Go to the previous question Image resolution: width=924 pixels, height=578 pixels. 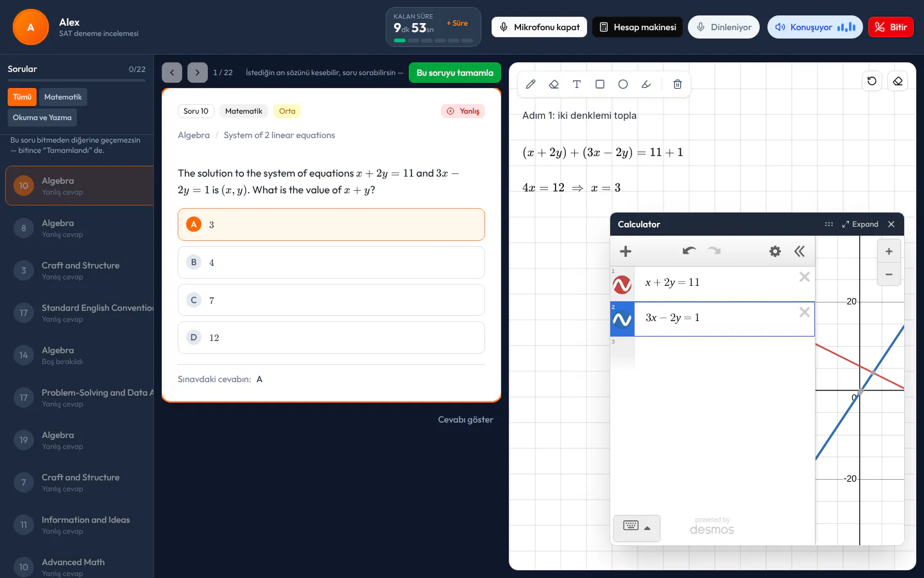[x=172, y=73]
